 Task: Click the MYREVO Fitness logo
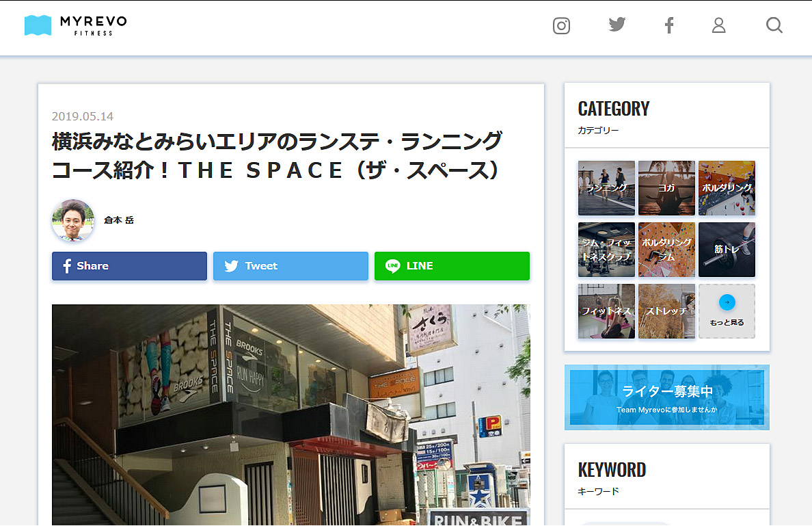tap(76, 25)
